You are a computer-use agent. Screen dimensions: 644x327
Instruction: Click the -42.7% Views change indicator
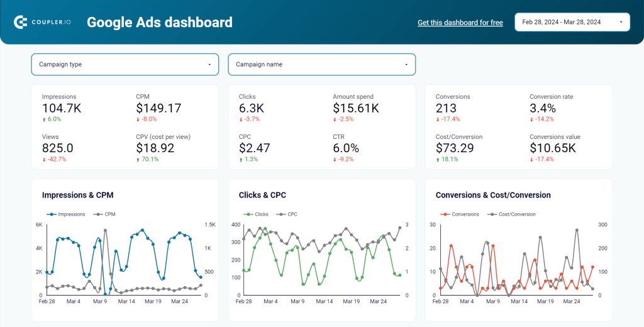[54, 159]
